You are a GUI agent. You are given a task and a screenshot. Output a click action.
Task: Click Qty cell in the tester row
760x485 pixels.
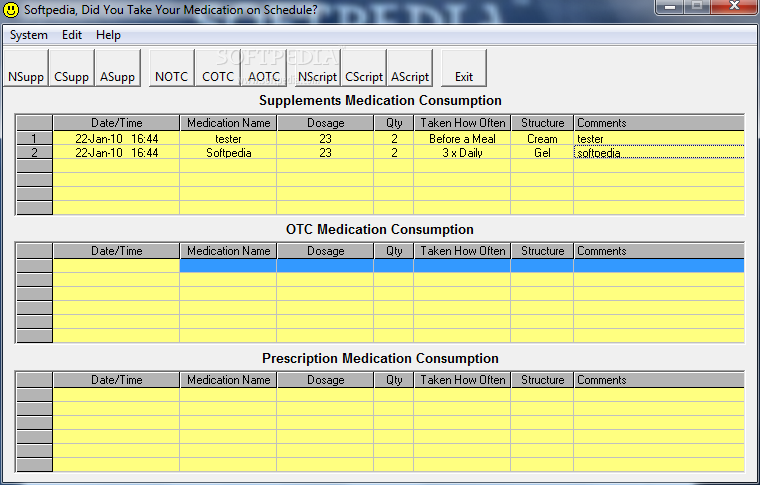(394, 139)
